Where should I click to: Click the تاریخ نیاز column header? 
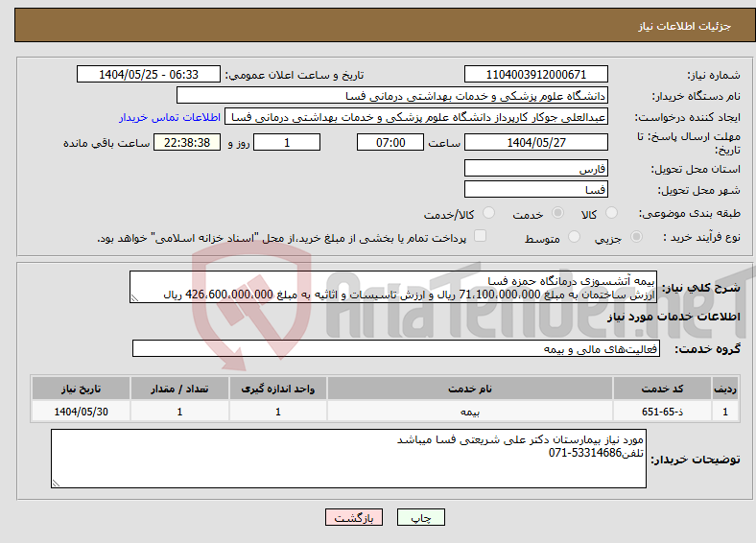click(x=81, y=389)
